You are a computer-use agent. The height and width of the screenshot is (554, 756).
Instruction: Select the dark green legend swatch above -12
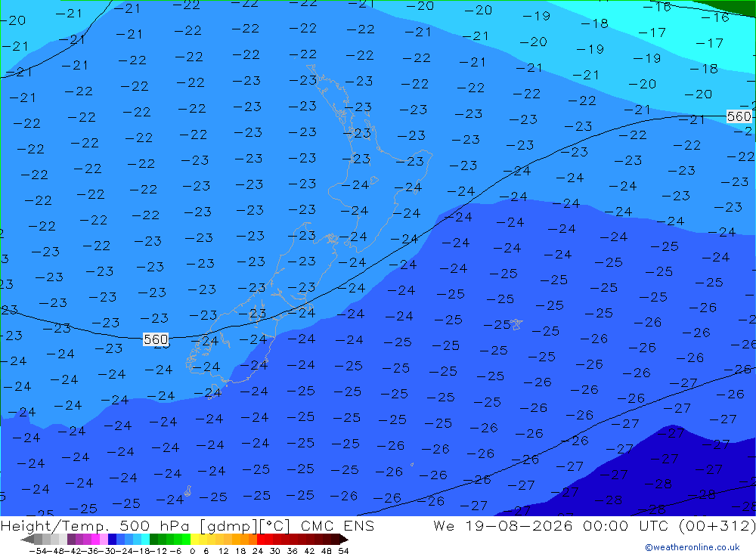[x=153, y=539]
